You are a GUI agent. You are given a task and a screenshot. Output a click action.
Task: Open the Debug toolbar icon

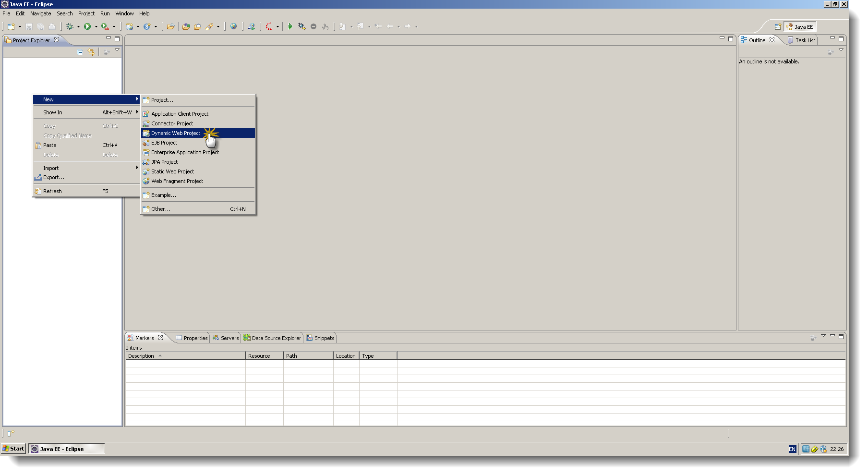point(70,26)
